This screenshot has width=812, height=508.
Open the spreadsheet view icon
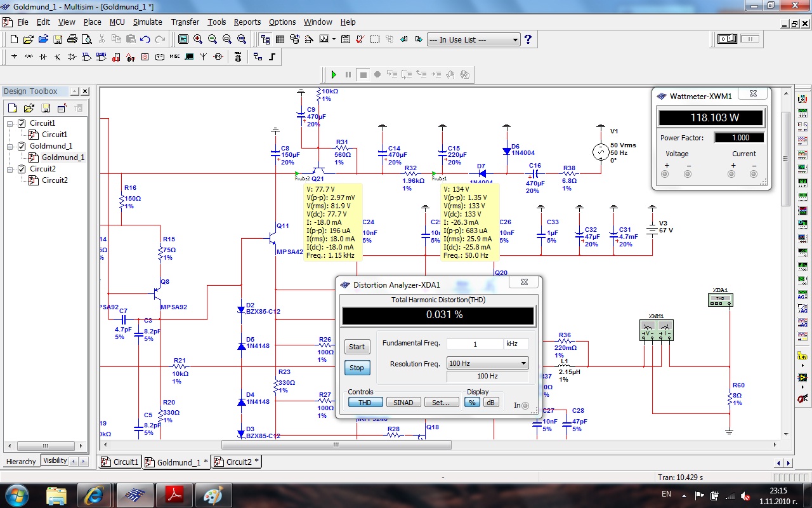click(280, 39)
